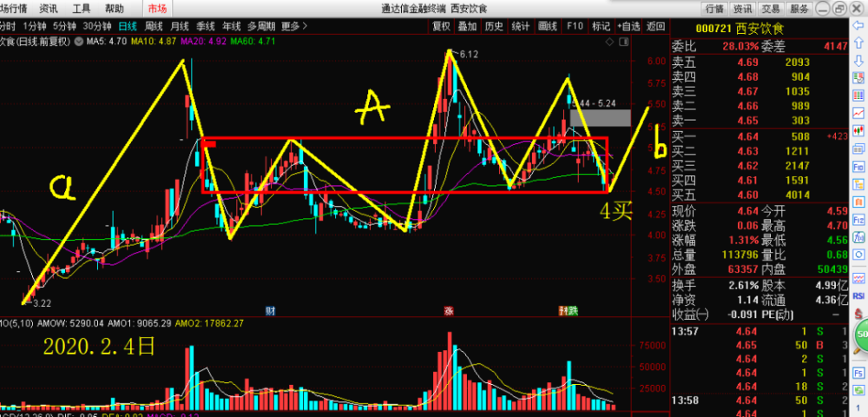Open the trend line chart icon in sidebar
This screenshot has height=417, width=868.
(x=858, y=113)
